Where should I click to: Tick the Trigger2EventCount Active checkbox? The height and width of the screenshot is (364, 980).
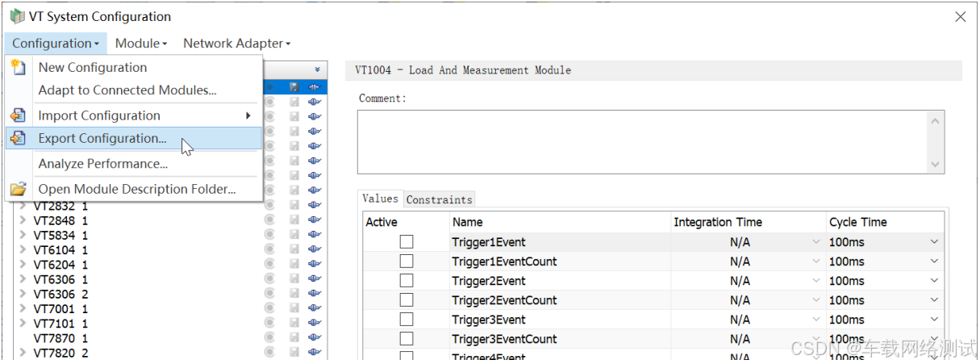[407, 299]
